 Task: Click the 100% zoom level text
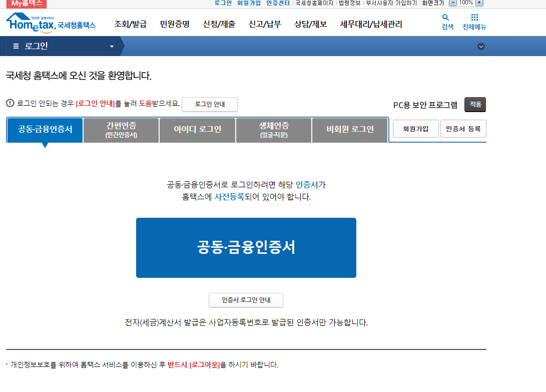[x=466, y=3]
